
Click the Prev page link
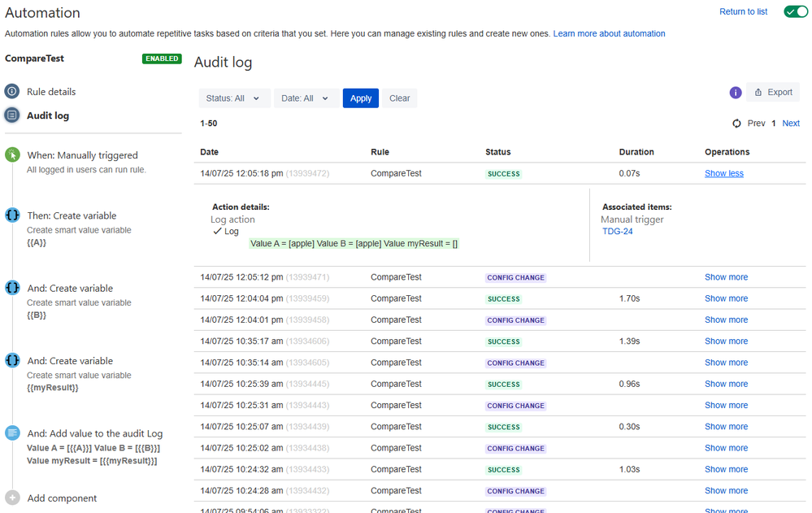coord(756,124)
